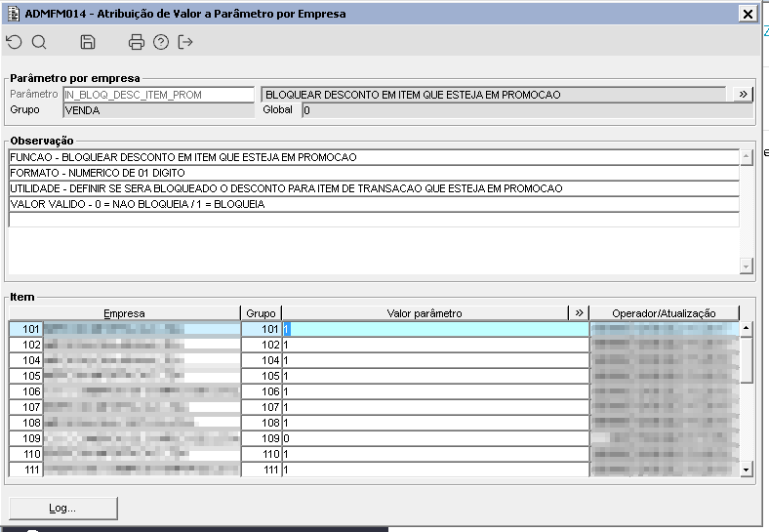Image resolution: width=769 pixels, height=532 pixels.
Task: Click the Item grid scrollbar thumb
Action: 746,359
